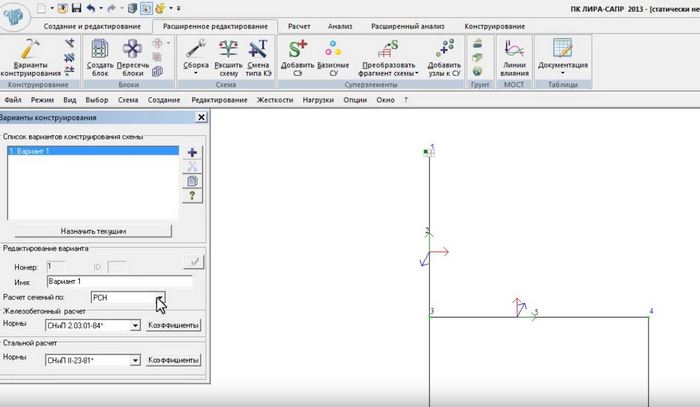
Task: Select the Расшить схему tool
Action: [x=229, y=48]
